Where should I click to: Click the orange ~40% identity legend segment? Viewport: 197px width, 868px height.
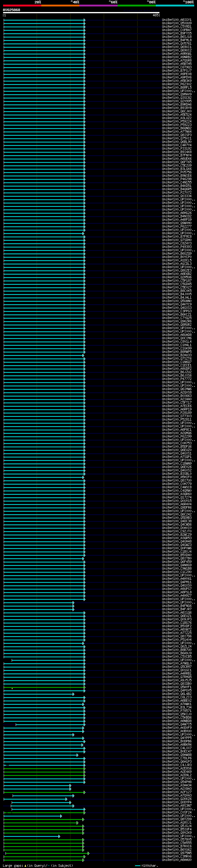(x=60, y=6)
